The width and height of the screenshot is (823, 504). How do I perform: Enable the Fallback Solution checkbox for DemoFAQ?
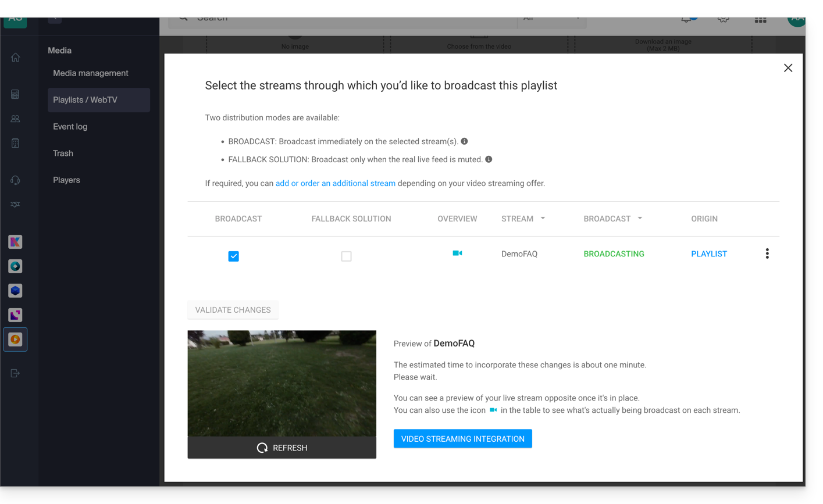346,256
